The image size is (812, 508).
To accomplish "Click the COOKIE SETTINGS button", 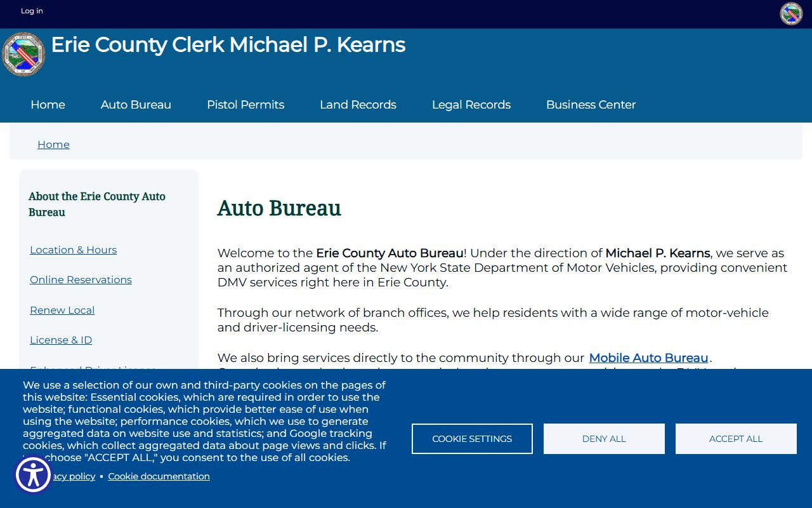I will 472,439.
